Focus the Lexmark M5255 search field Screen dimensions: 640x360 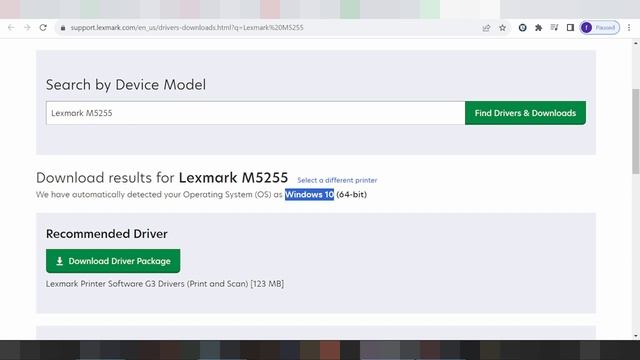256,113
